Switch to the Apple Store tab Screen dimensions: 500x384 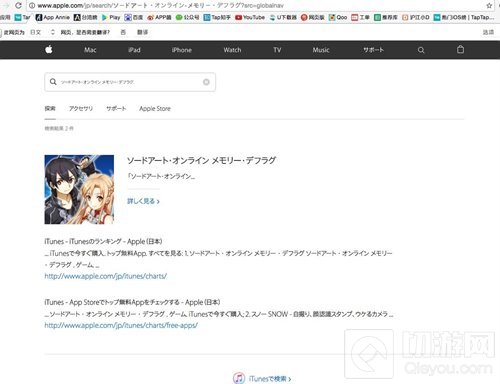pyautogui.click(x=155, y=109)
